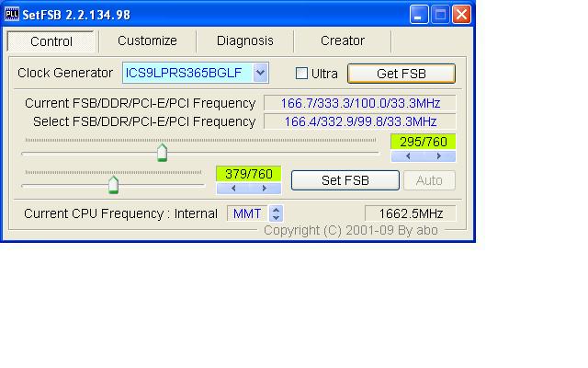Click the 295/760 value display
This screenshot has height=368, width=588.
click(424, 142)
